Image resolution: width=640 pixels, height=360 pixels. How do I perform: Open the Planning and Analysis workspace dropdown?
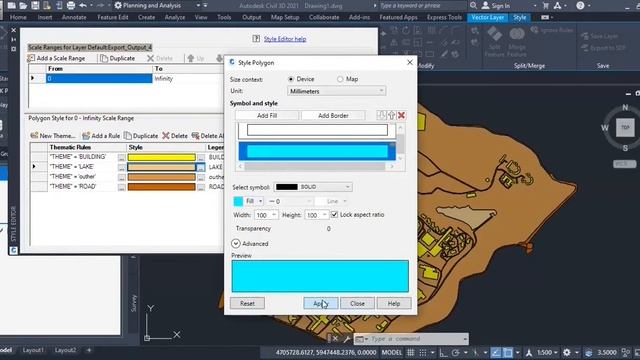coord(198,5)
